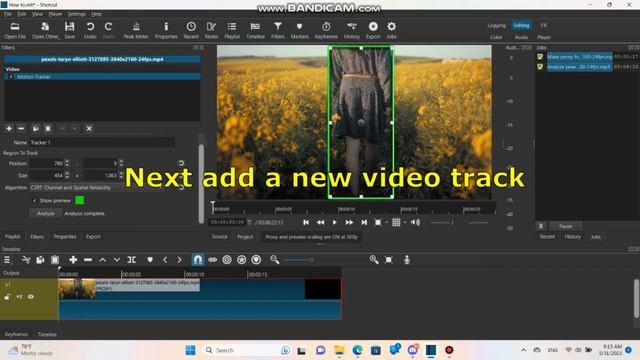640x360 pixels.
Task: Zoom in the timeline
Action: (x=373, y=260)
